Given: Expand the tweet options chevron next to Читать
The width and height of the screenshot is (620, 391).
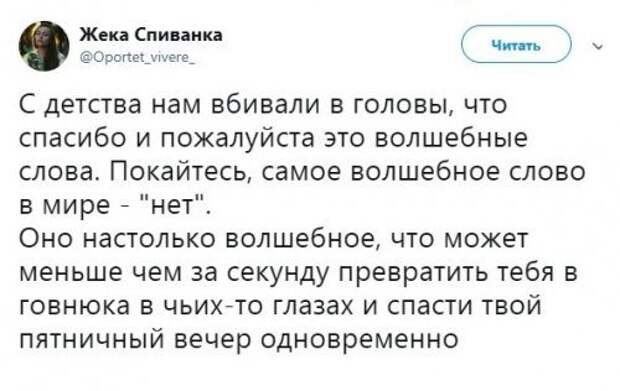Looking at the screenshot, I should [x=599, y=47].
